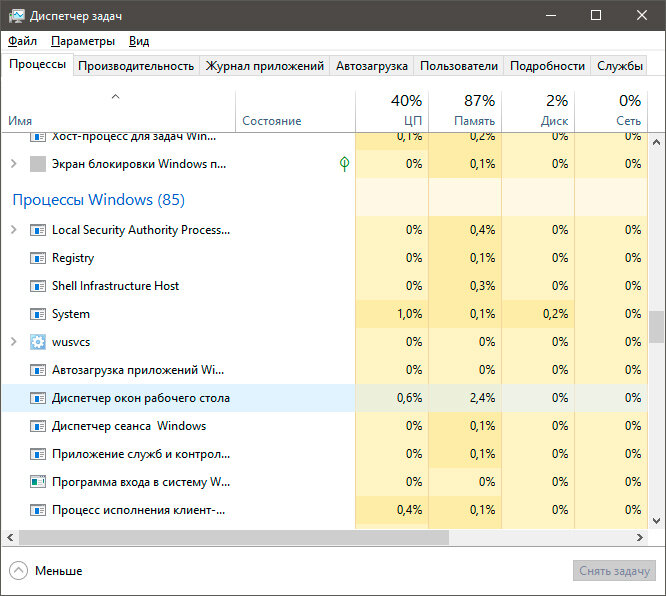Sort by the ЦП column header
The width and height of the screenshot is (666, 596).
(392, 111)
